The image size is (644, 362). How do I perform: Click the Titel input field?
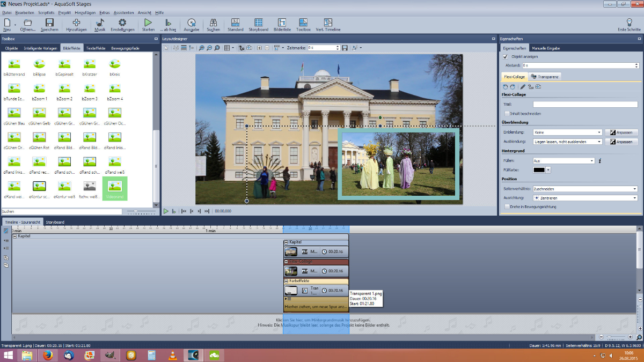pyautogui.click(x=585, y=104)
